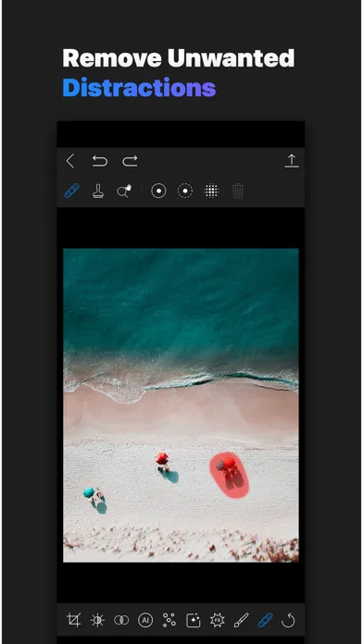Open the overlapping circles blend tool
363x644 pixels.
(121, 620)
